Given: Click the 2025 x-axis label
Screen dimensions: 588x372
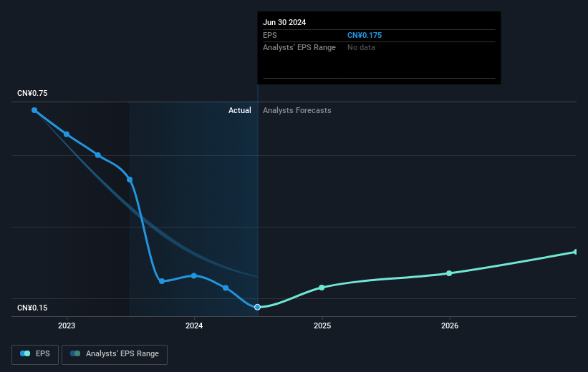Looking at the screenshot, I should tap(322, 325).
